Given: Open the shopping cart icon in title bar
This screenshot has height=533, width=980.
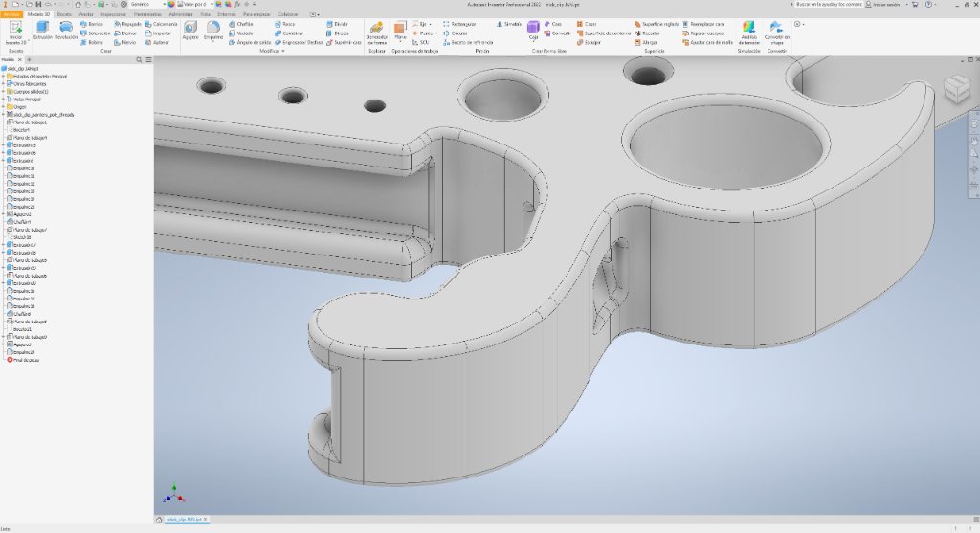Looking at the screenshot, I should 915,5.
